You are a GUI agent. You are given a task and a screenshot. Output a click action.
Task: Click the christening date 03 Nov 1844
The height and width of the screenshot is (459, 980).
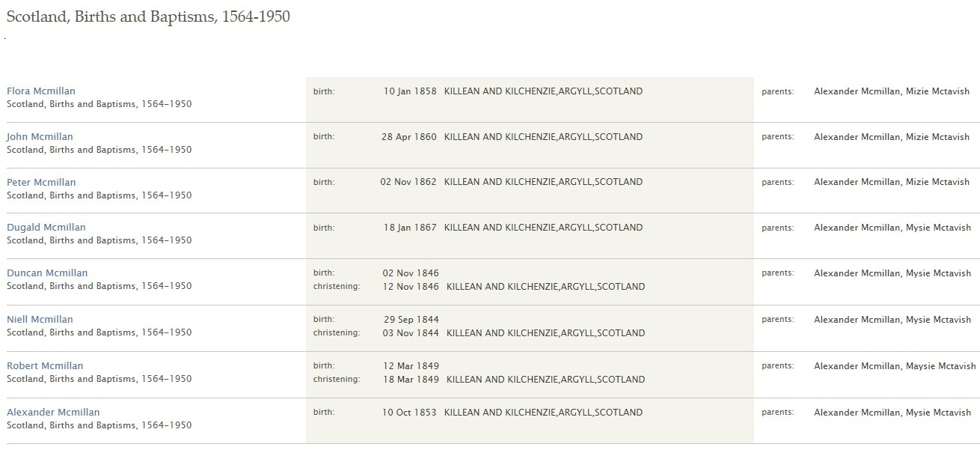[410, 333]
